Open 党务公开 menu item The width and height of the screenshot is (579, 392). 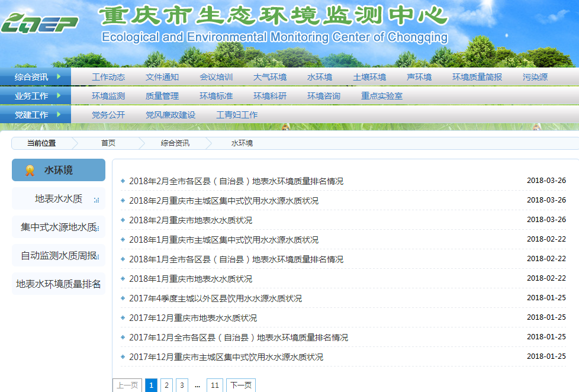(108, 114)
